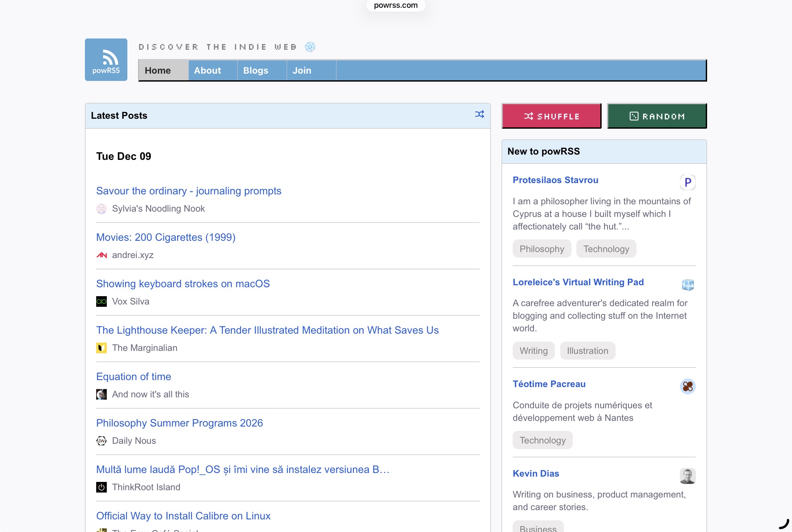Image resolution: width=792 pixels, height=532 pixels.
Task: Open The Lighthouse Keeper post link
Action: (267, 330)
